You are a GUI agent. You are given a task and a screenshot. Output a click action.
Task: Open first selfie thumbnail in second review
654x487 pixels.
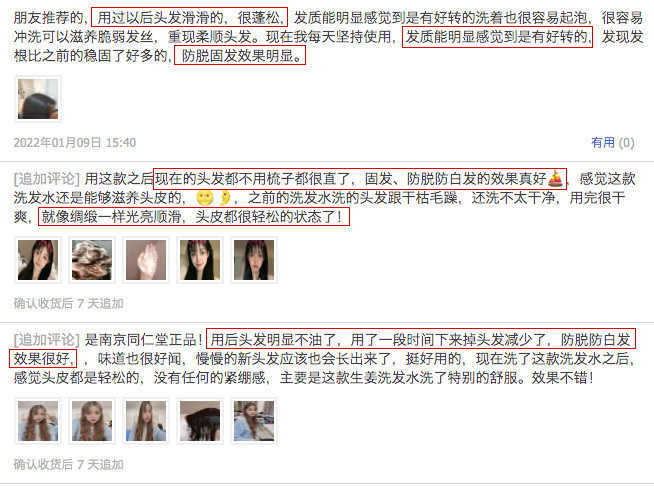point(38,260)
